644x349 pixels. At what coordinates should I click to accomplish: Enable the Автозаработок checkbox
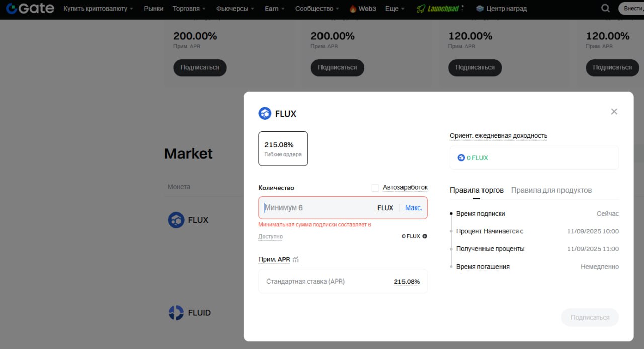pos(375,188)
